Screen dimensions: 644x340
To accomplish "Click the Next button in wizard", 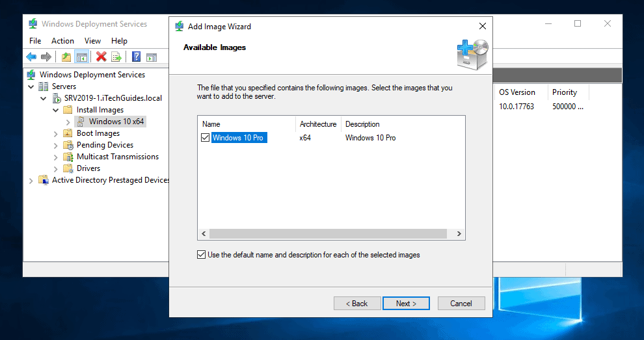I will (405, 304).
